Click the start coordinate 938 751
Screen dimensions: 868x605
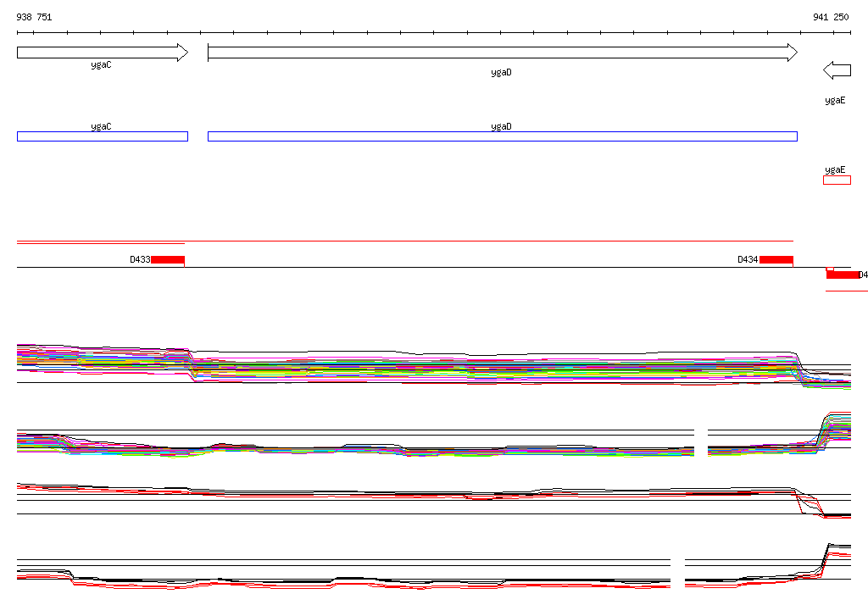(34, 17)
